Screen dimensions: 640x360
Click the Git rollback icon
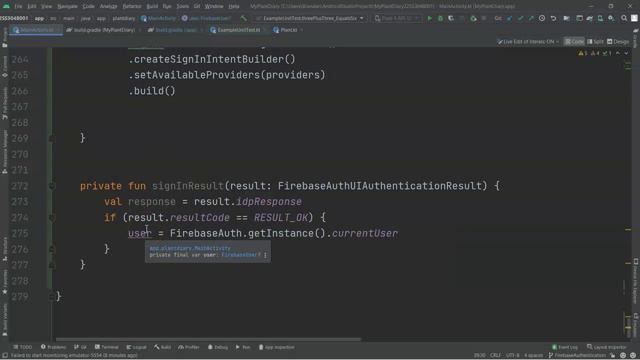pyautogui.click(x=553, y=18)
